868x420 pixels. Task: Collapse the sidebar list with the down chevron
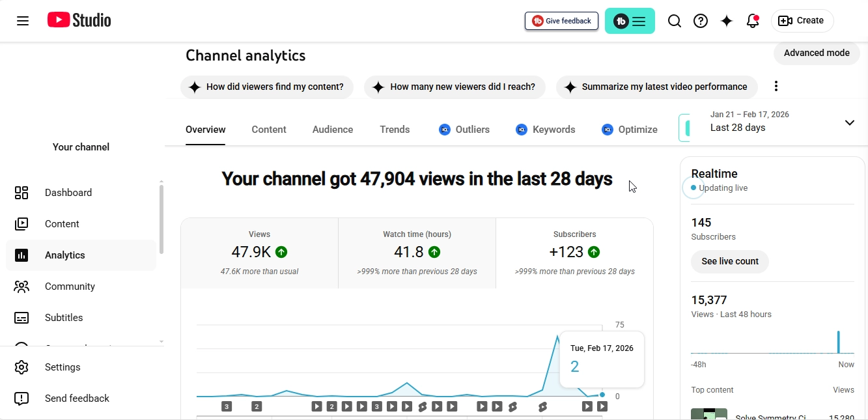point(161,341)
